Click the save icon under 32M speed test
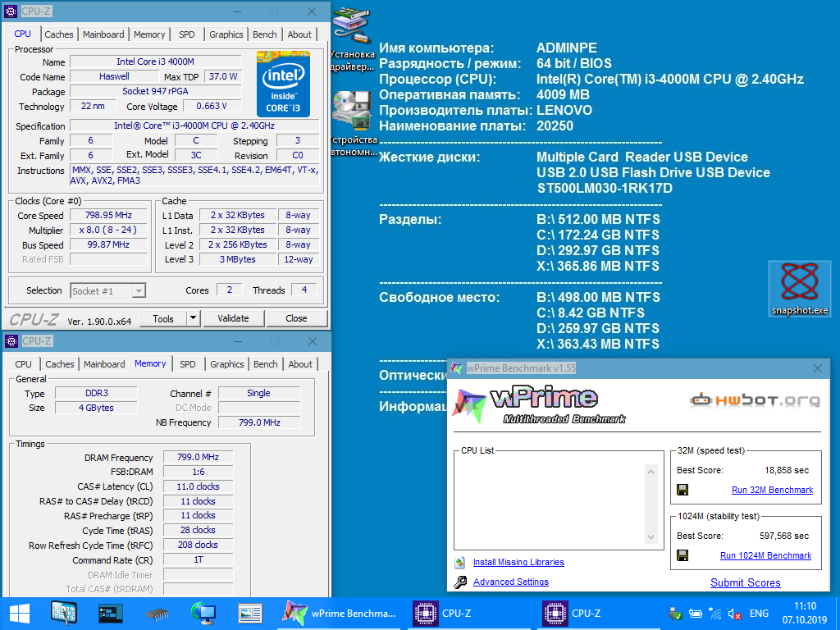 pyautogui.click(x=682, y=490)
